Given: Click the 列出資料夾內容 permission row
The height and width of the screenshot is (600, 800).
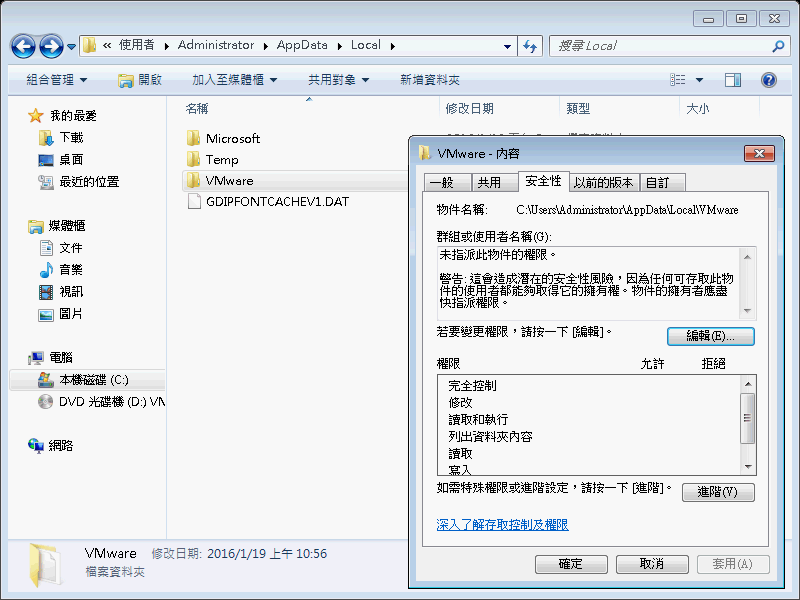Looking at the screenshot, I should [490, 437].
